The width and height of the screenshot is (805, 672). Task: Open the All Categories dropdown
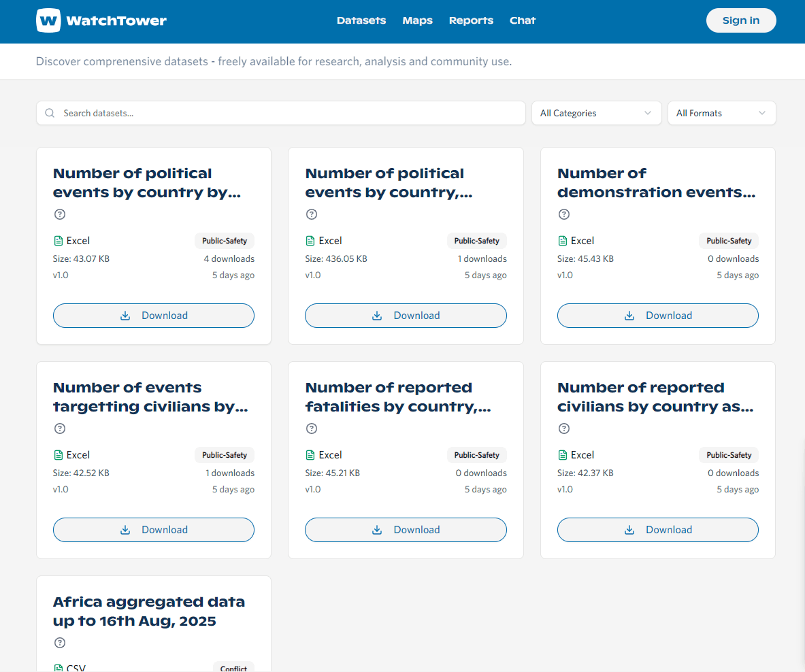tap(597, 113)
